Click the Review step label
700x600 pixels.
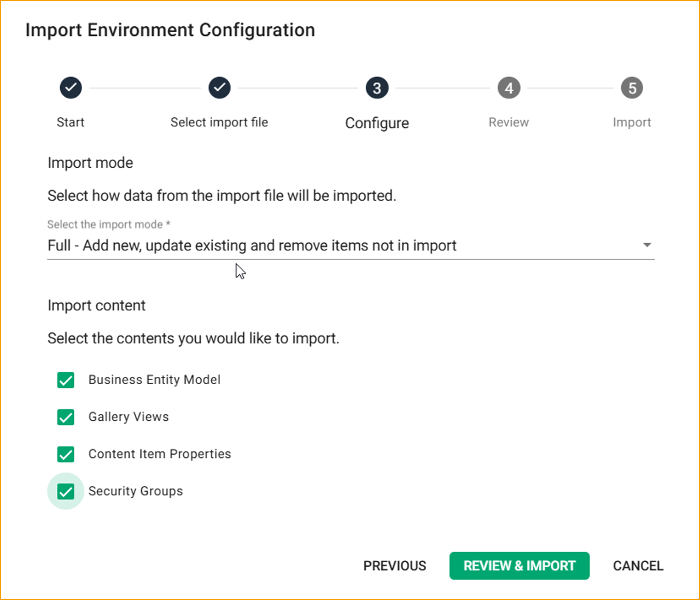click(x=509, y=122)
